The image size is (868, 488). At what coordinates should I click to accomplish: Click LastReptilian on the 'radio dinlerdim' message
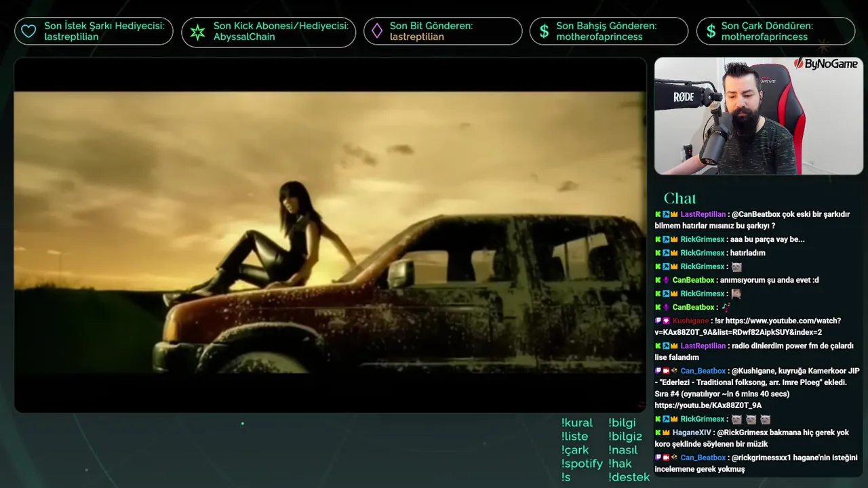(703, 346)
